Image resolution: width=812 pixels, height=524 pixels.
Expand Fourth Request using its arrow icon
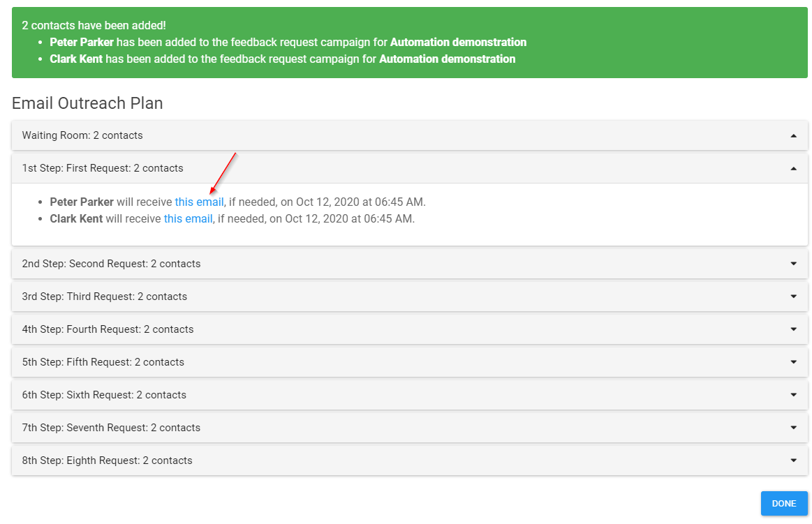[793, 329]
